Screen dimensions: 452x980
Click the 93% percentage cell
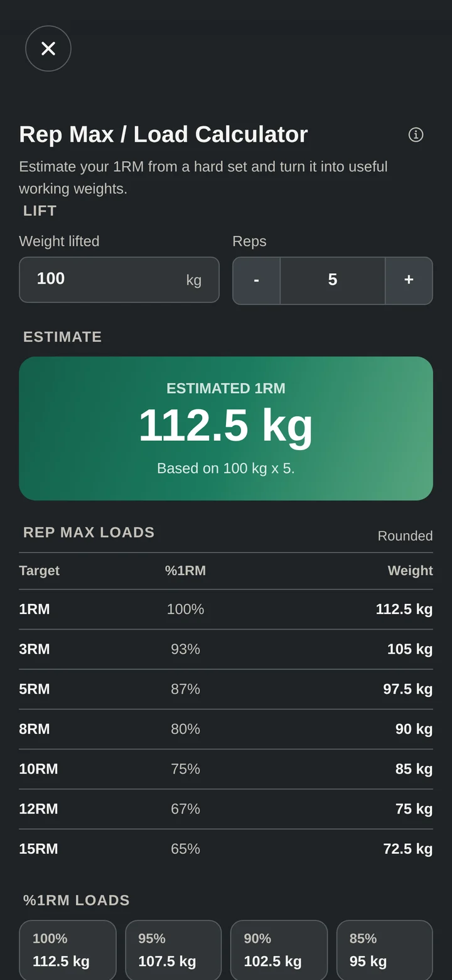(x=185, y=649)
